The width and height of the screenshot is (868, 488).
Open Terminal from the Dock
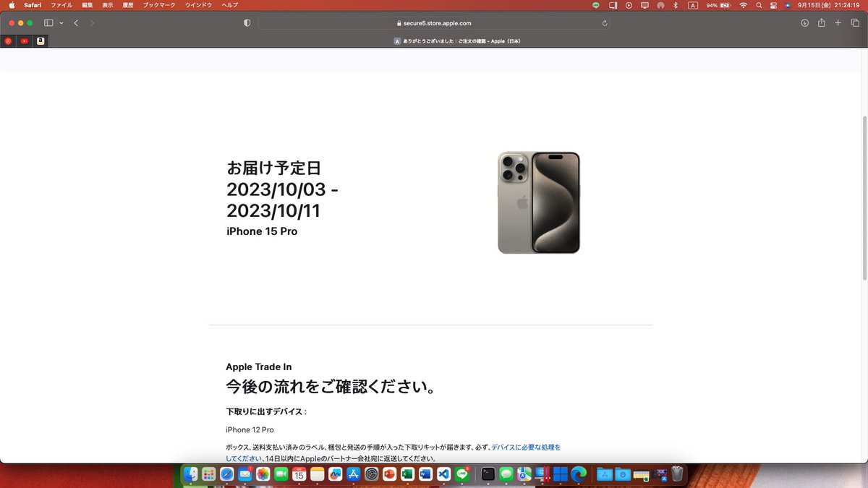coord(488,474)
